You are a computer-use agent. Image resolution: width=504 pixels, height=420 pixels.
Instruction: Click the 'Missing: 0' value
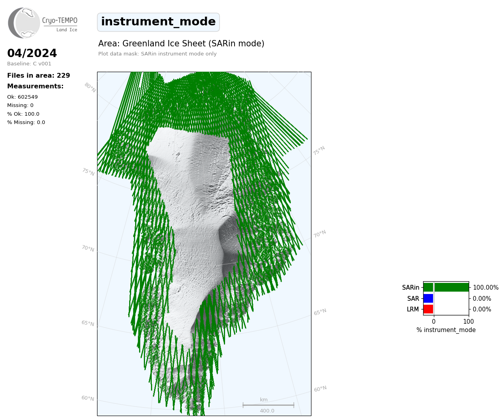(x=20, y=105)
